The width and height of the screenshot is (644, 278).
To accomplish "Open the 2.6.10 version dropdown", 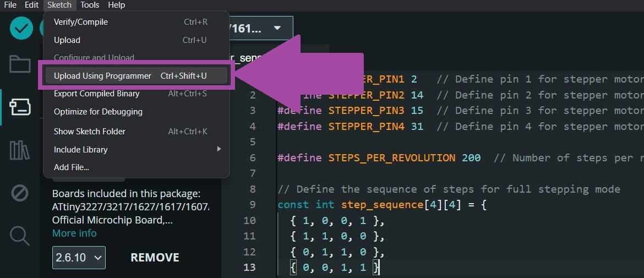I will [79, 258].
